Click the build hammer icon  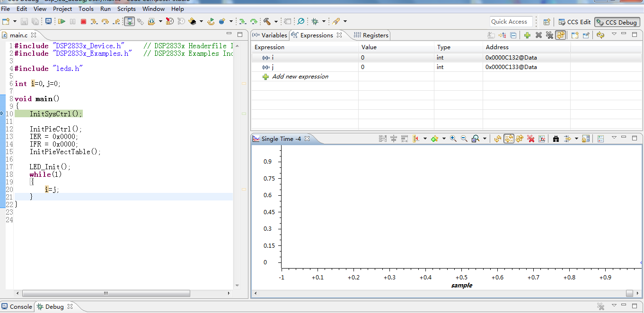click(267, 21)
